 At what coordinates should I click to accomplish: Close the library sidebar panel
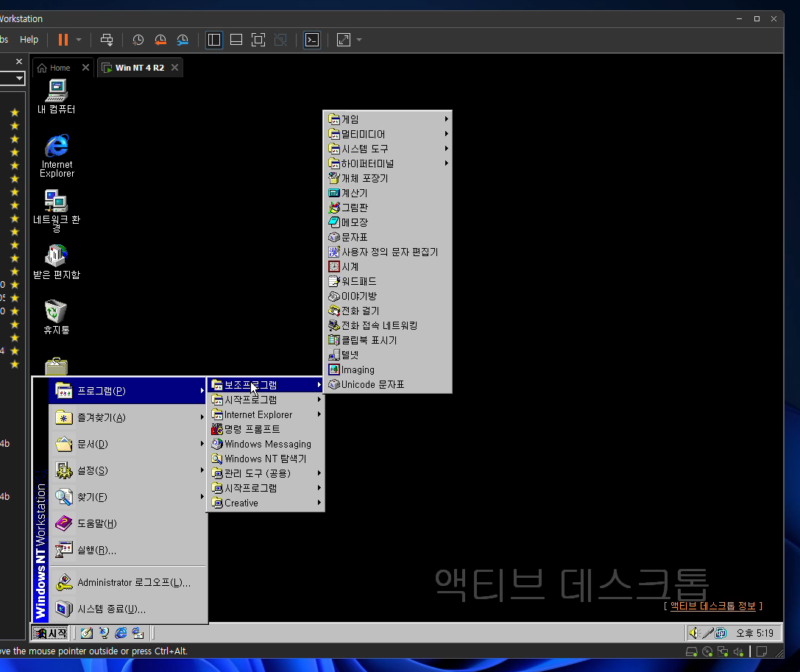19,61
